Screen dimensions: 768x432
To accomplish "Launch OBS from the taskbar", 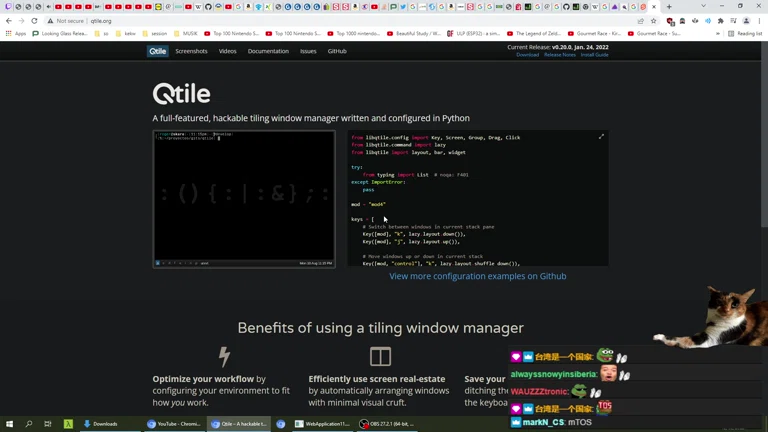I will coord(385,424).
